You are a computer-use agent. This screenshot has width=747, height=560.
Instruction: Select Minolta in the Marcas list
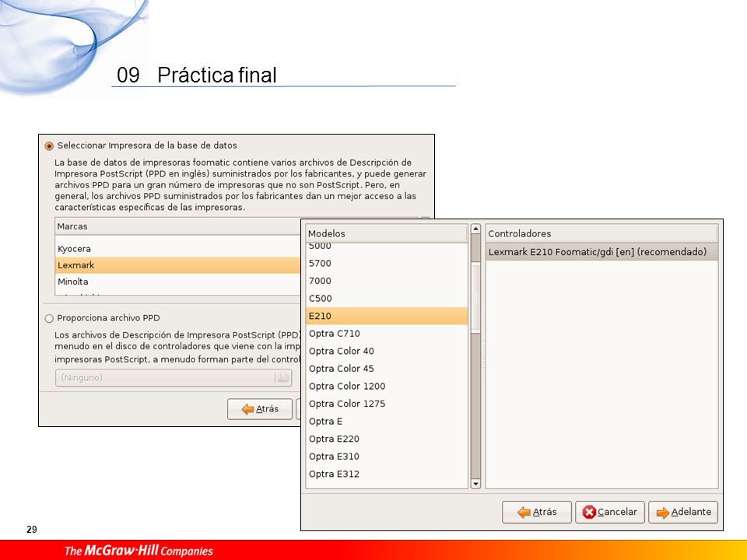pos(178,282)
